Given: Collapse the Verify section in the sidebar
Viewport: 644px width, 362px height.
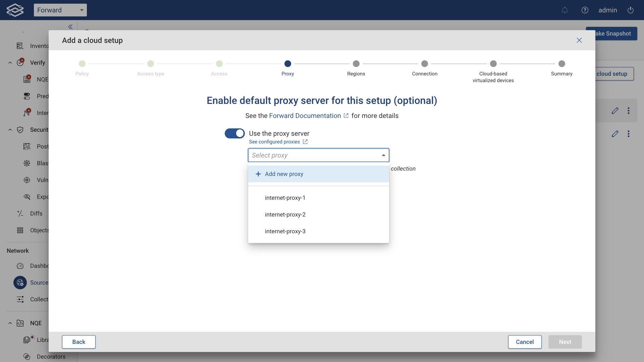Looking at the screenshot, I should [x=10, y=63].
